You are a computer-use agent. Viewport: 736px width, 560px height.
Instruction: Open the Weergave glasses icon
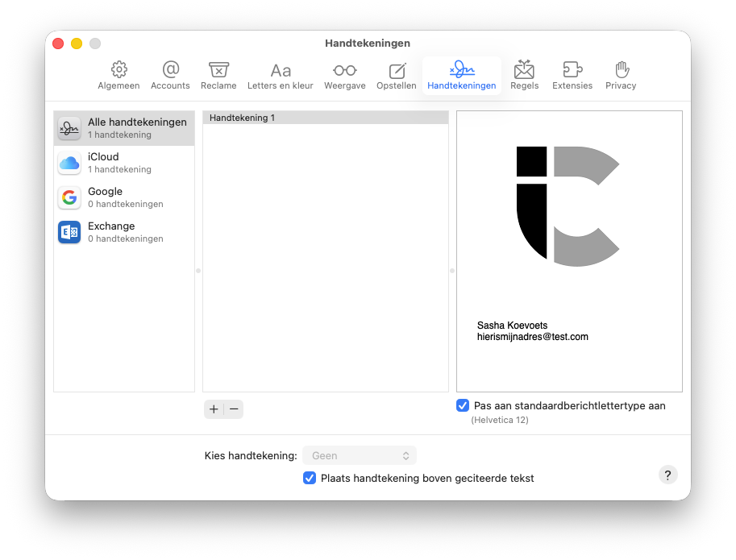[x=344, y=70]
